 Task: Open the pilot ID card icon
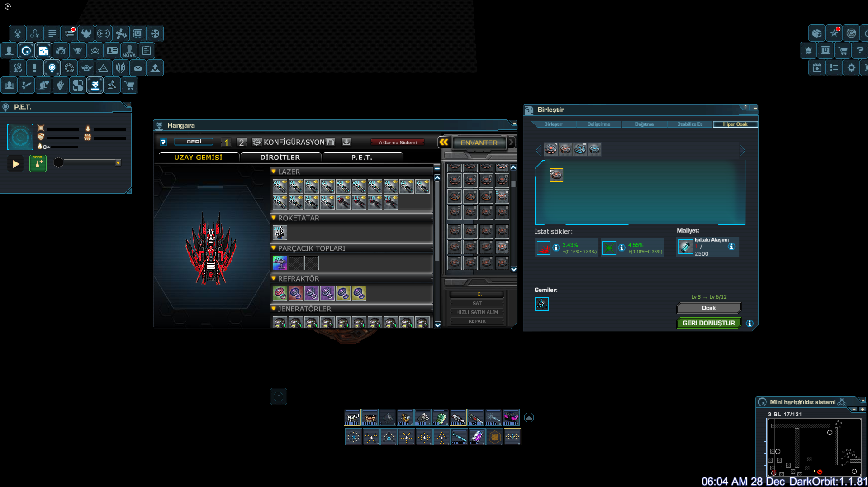coord(112,51)
